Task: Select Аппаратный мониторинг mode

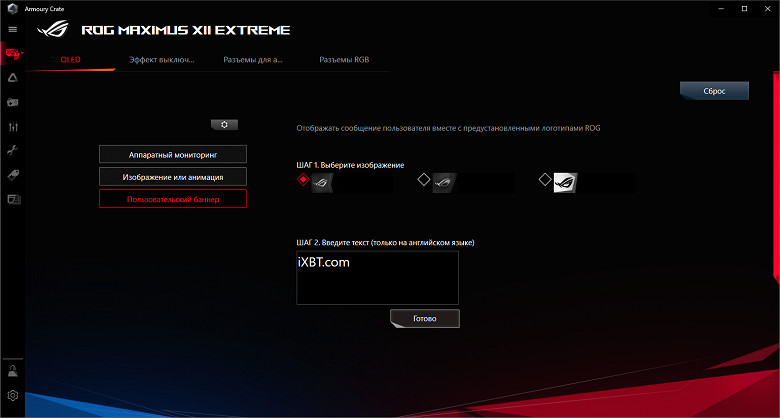Action: 173,154
